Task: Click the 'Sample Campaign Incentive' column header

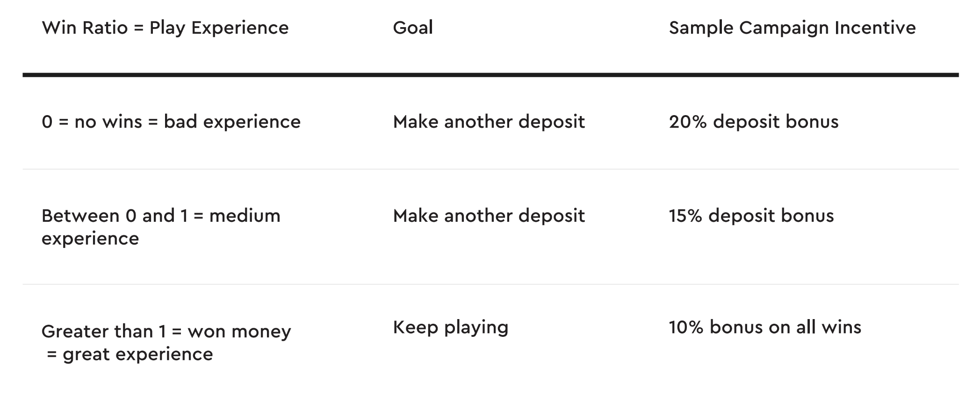Action: tap(792, 28)
